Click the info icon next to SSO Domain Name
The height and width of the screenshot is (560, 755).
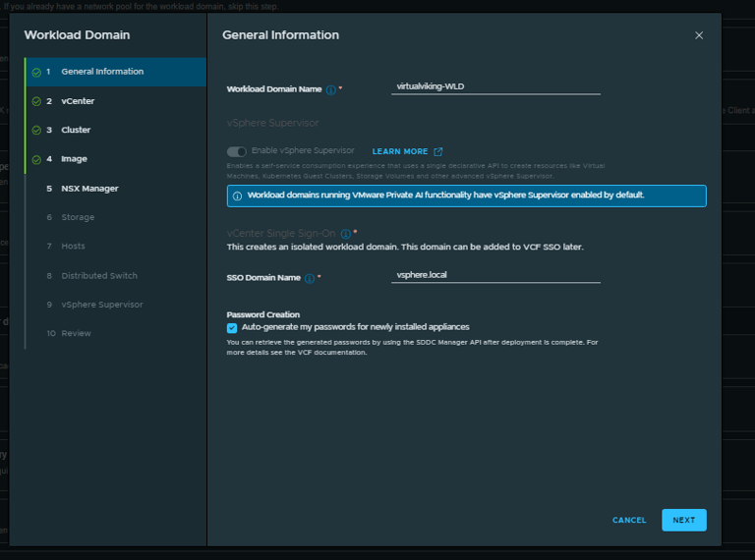click(x=309, y=278)
